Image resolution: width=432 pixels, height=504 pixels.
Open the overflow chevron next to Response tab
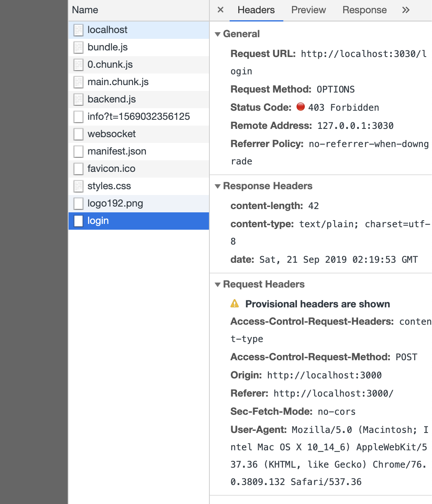click(406, 10)
